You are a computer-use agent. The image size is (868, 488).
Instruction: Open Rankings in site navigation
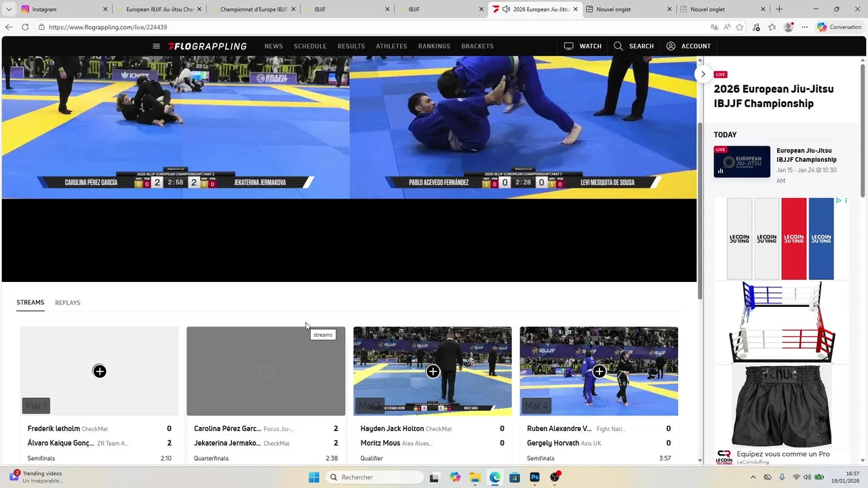coord(434,46)
